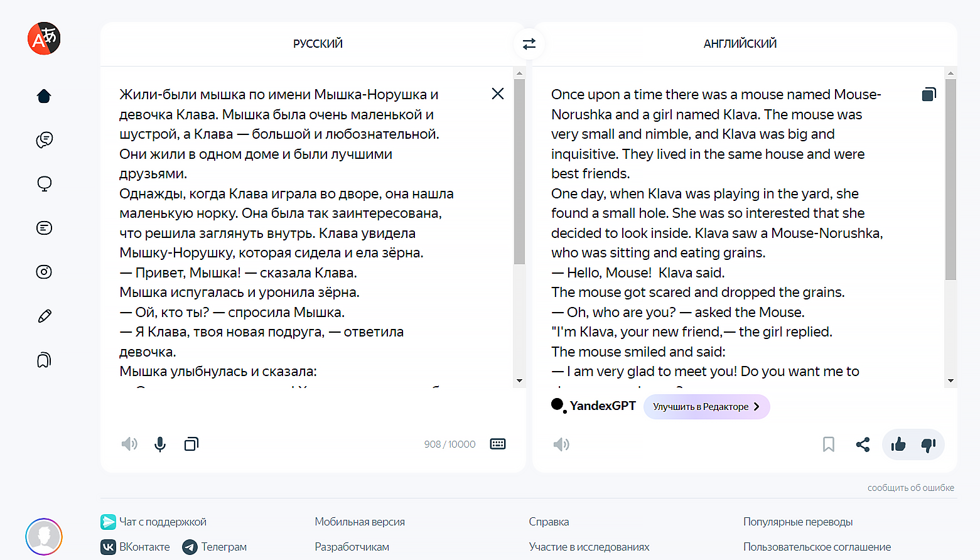Open Участие в исследованиях link
The image size is (980, 560).
[x=589, y=547]
